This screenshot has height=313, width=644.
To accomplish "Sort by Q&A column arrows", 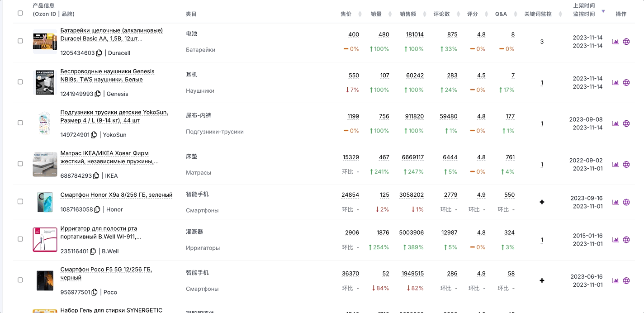I will coord(515,14).
